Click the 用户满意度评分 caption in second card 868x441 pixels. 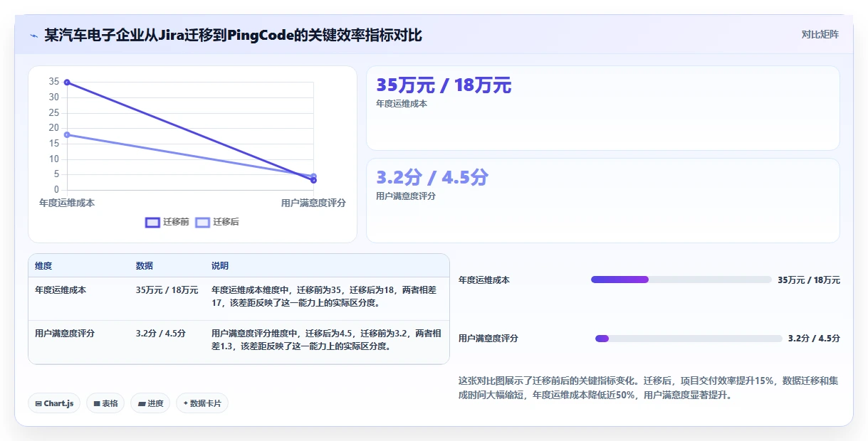tap(406, 196)
